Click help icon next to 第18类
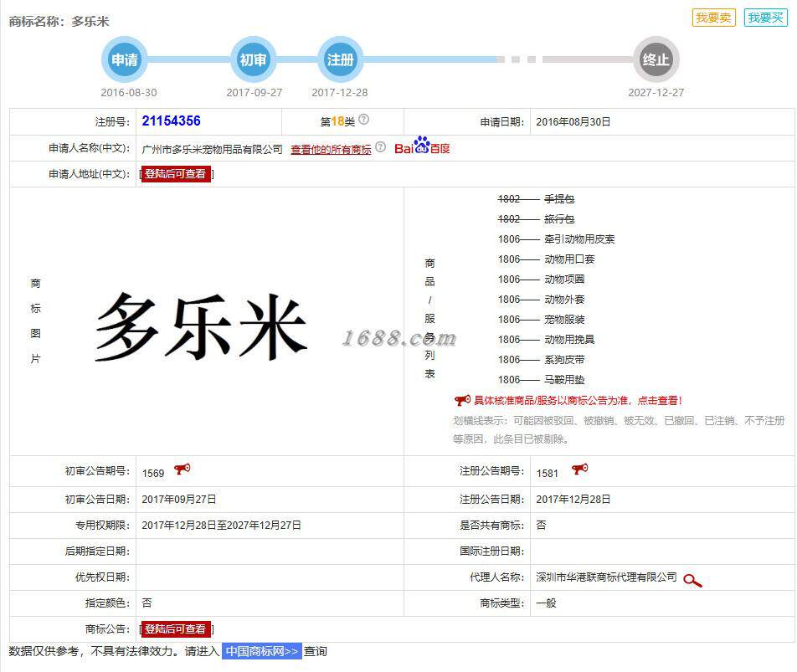The width and height of the screenshot is (797, 672). (x=364, y=120)
